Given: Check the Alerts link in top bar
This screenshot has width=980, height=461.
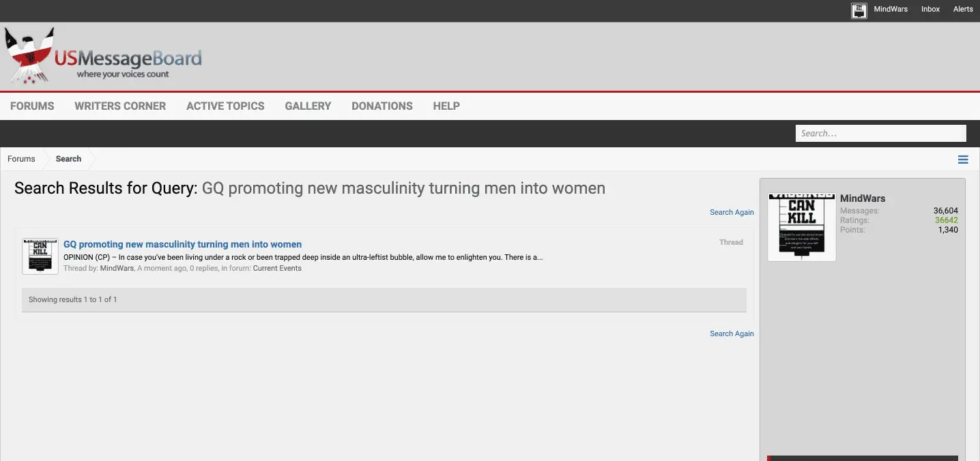Looking at the screenshot, I should click(x=963, y=9).
